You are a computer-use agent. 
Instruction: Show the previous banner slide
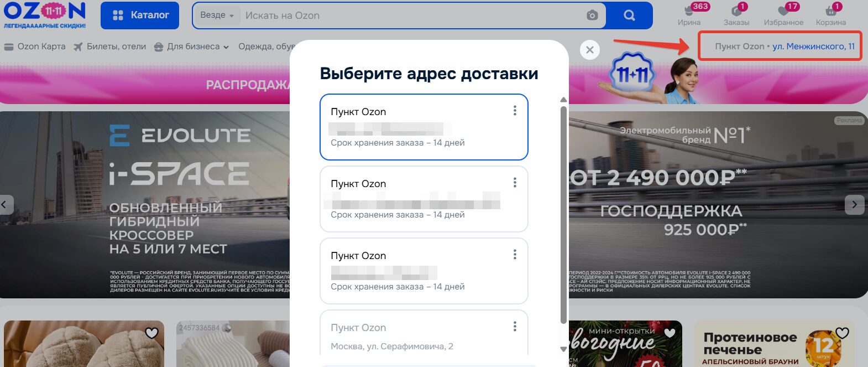click(x=6, y=205)
